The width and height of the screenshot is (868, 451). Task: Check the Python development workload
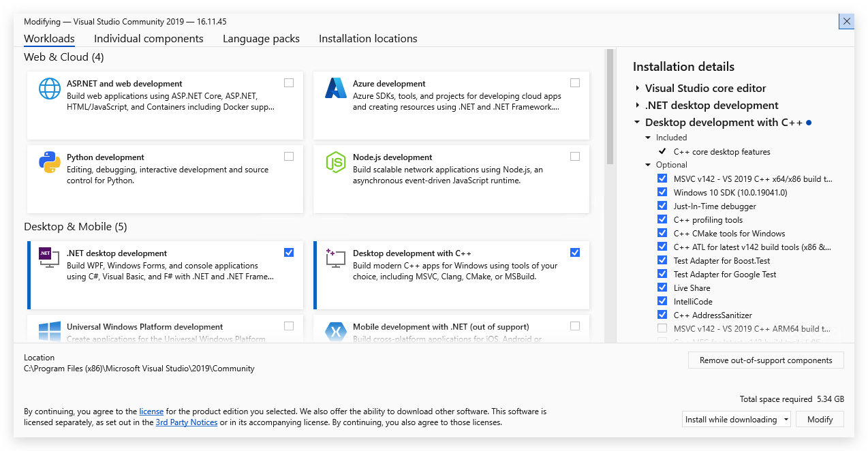[289, 157]
